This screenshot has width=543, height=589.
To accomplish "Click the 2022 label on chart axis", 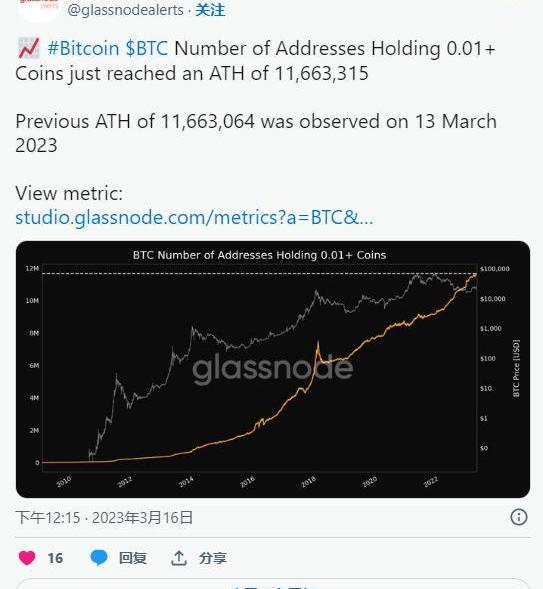I will tap(431, 482).
